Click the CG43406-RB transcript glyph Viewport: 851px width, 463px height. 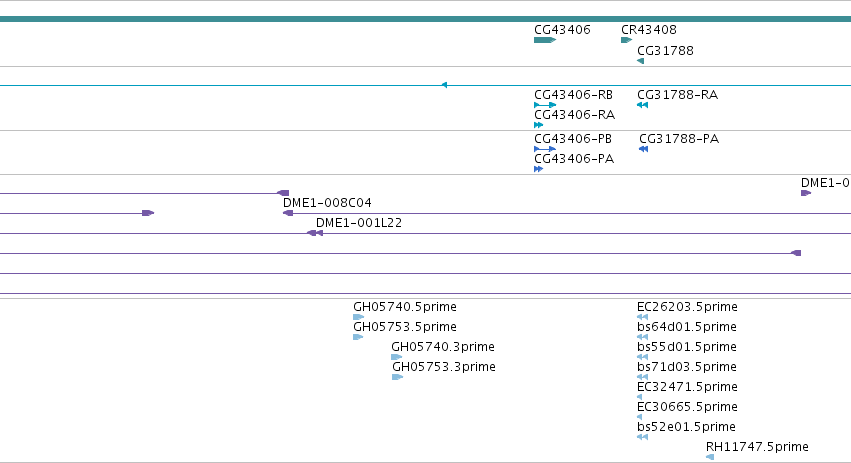[x=545, y=105]
